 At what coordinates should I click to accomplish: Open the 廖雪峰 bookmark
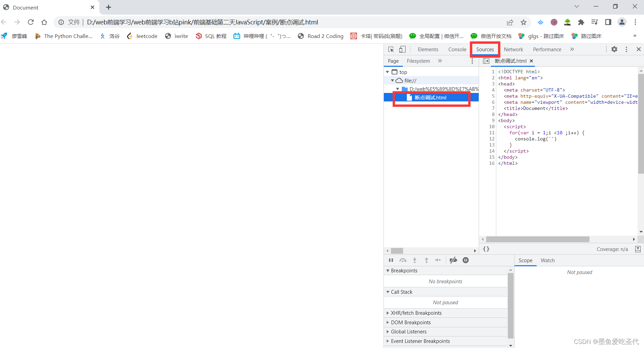pyautogui.click(x=14, y=36)
